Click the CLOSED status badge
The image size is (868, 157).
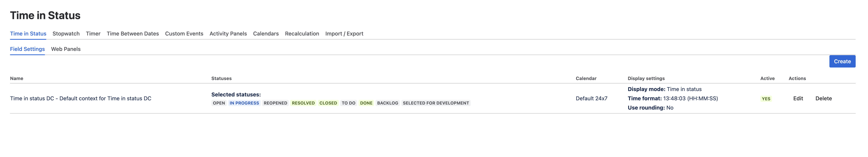click(x=328, y=103)
